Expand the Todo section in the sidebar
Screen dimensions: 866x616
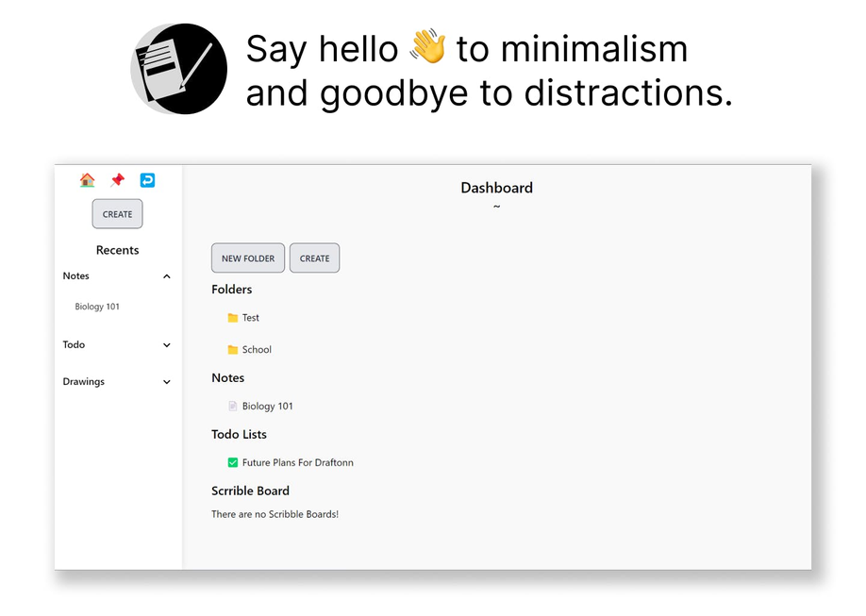pyautogui.click(x=167, y=345)
